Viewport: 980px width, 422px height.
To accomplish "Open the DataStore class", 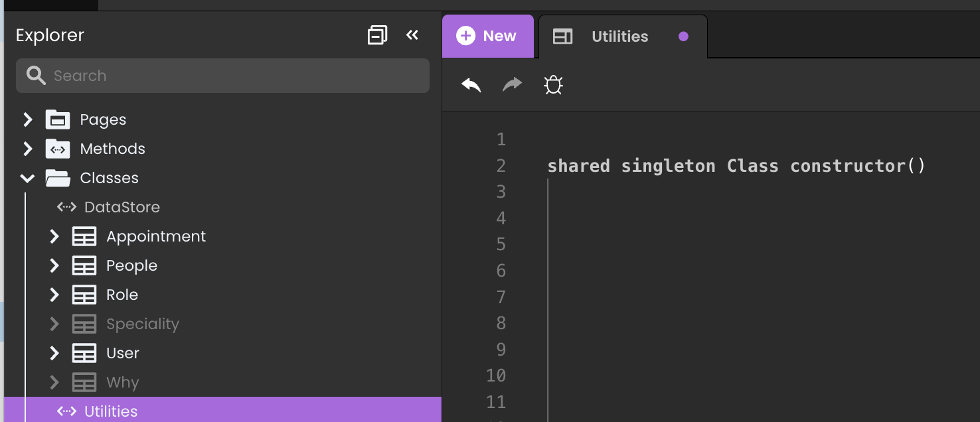I will pyautogui.click(x=122, y=208).
